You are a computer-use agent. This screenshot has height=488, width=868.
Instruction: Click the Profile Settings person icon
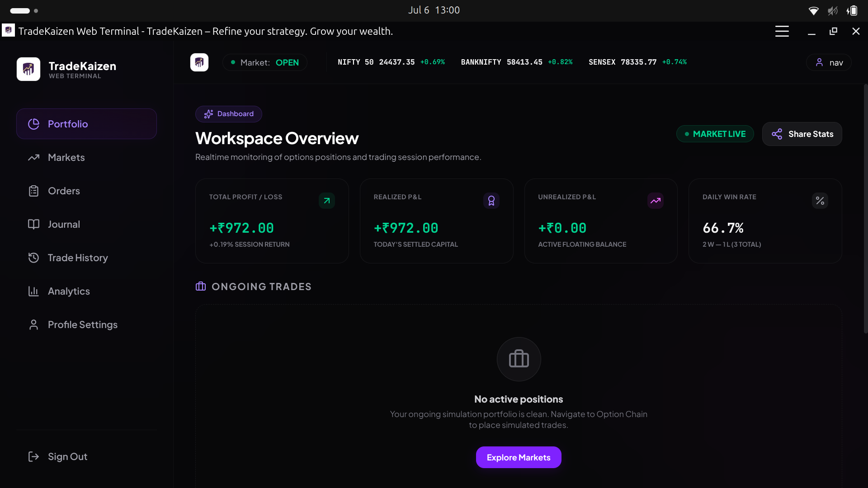[x=34, y=324]
